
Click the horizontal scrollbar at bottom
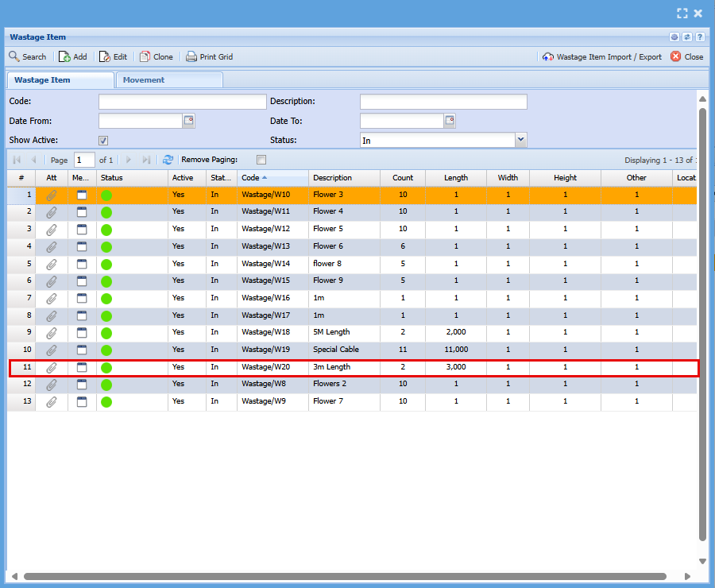[x=345, y=576]
